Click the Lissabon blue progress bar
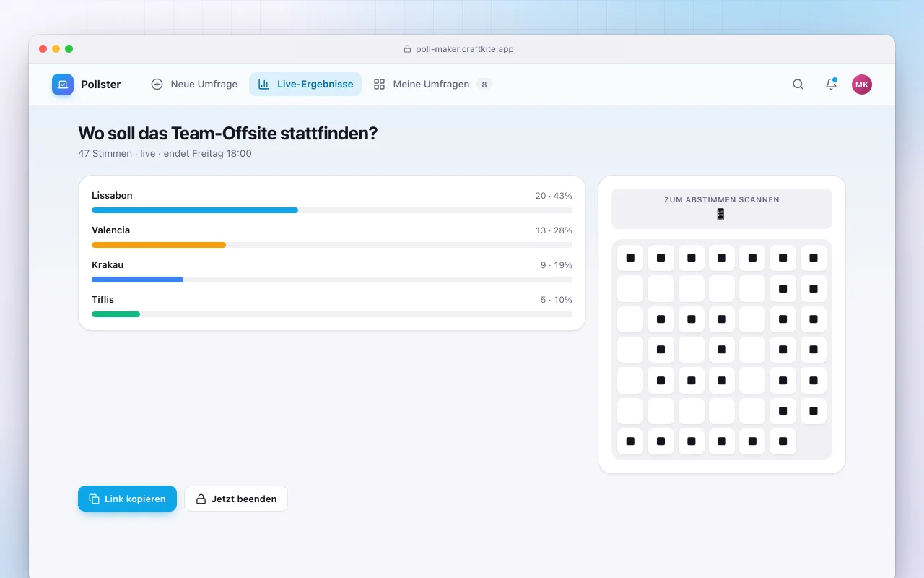Screen dimensions: 924x578 [x=195, y=210]
